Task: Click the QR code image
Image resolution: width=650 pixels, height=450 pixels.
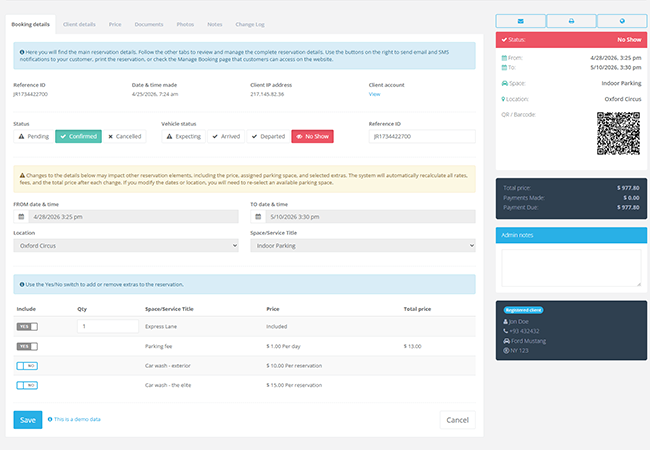Action: (618, 133)
